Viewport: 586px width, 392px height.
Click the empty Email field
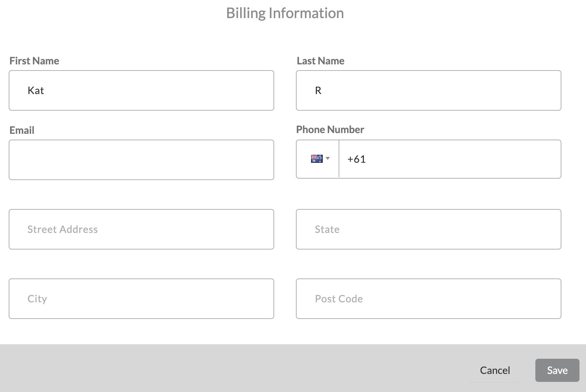click(x=141, y=159)
